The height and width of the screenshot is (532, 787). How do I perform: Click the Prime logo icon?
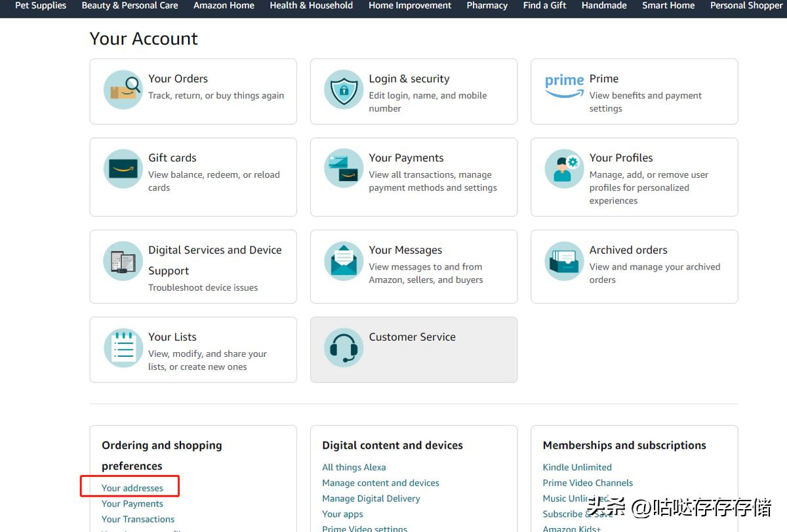click(x=564, y=86)
